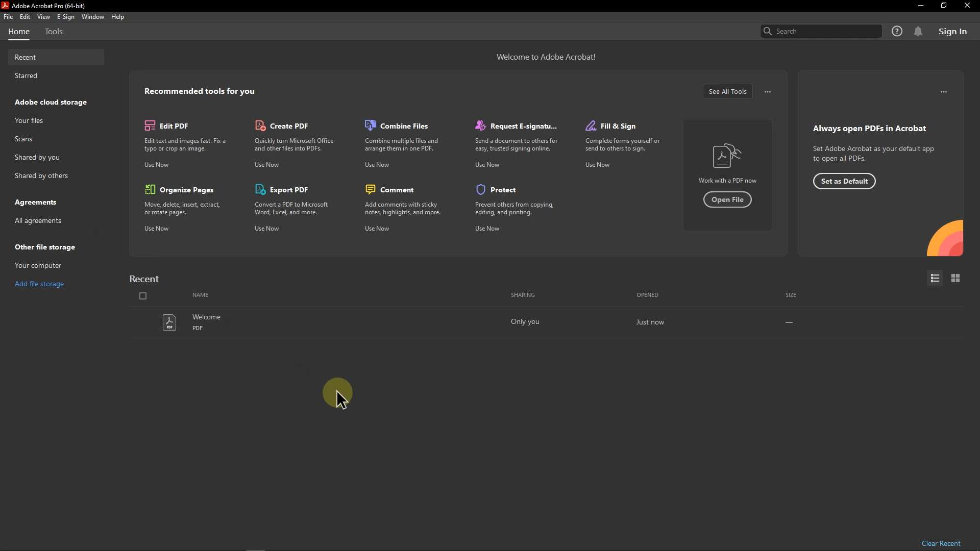Click the Edit PDF tool icon
980x551 pixels.
pos(150,126)
